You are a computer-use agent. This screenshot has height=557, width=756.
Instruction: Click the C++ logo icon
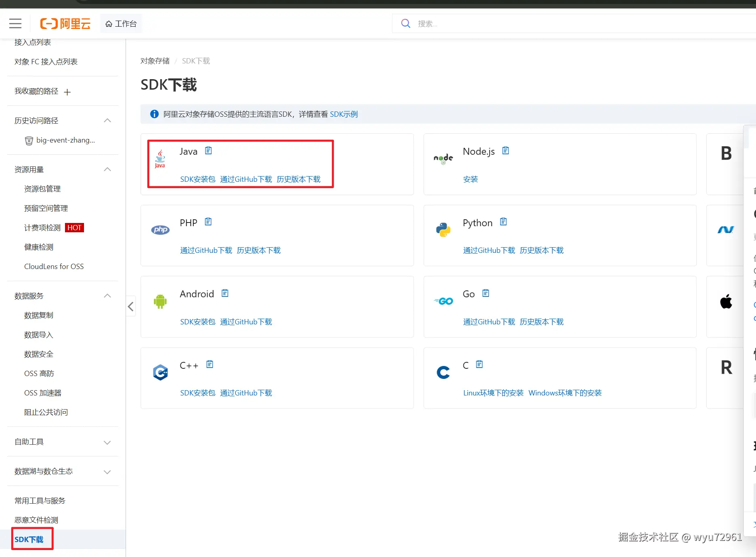160,372
